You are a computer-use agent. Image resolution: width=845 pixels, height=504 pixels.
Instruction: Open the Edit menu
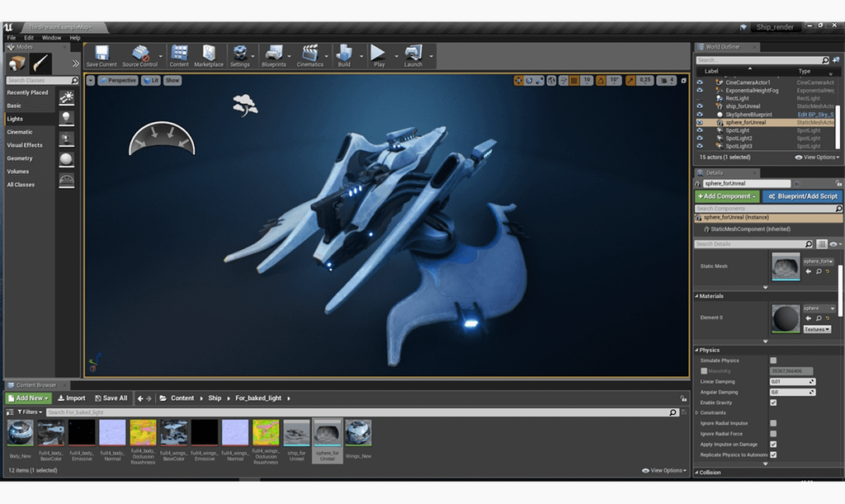point(29,38)
